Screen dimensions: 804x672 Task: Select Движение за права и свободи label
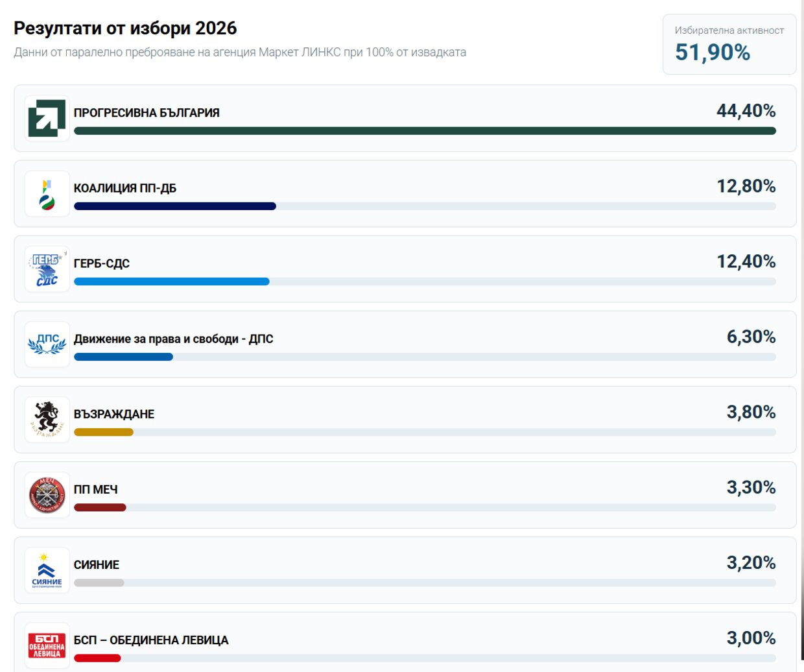pos(173,339)
